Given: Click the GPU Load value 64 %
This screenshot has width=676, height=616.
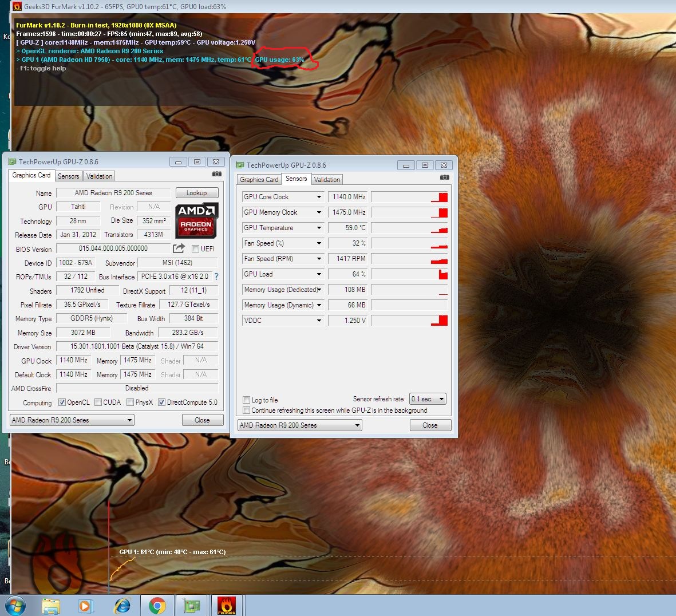Looking at the screenshot, I should 348,274.
